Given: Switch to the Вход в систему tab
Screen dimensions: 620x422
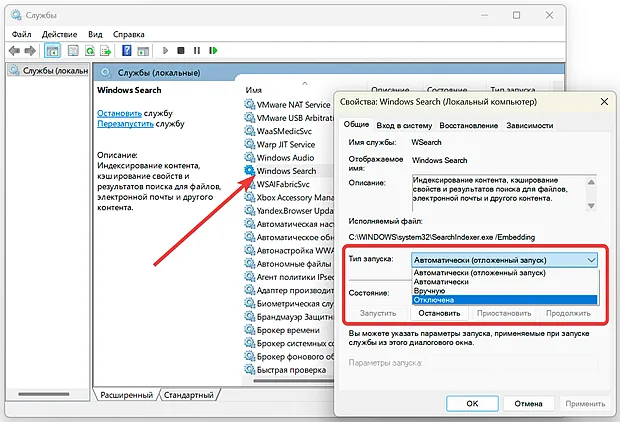Looking at the screenshot, I should tap(404, 125).
